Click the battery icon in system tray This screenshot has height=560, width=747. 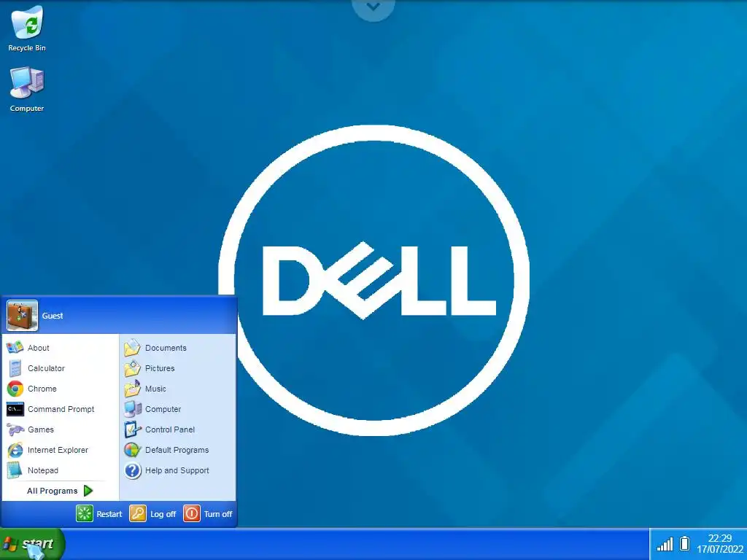[684, 543]
